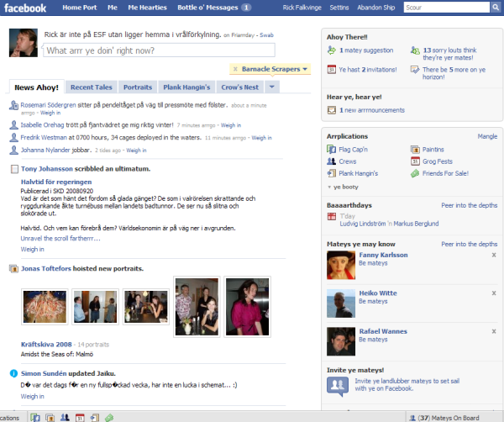Click the facebook logo
This screenshot has height=422, width=504.
tap(25, 8)
